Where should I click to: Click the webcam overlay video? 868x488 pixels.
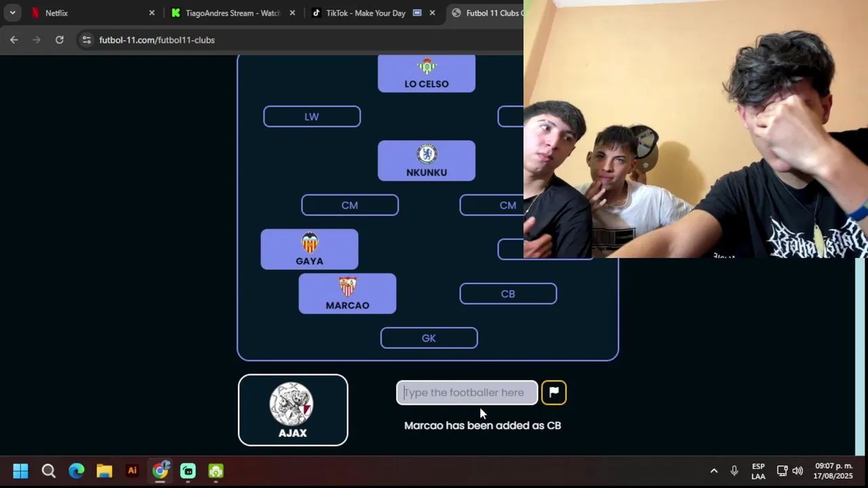click(696, 129)
